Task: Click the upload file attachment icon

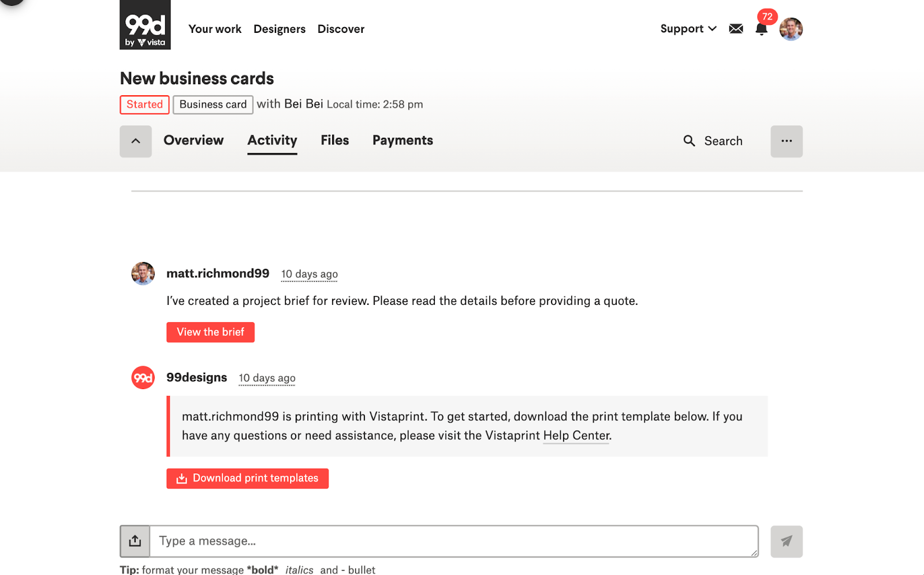Action: (135, 541)
